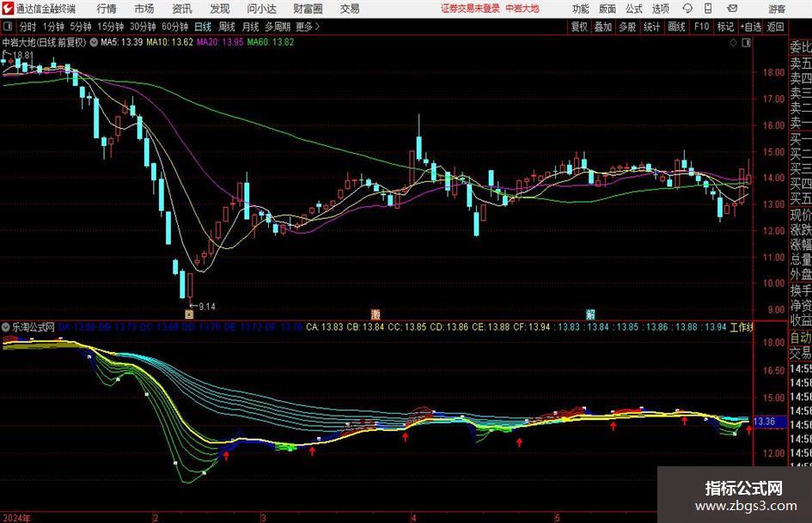Open F10 company info
The width and height of the screenshot is (812, 523).
point(701,27)
